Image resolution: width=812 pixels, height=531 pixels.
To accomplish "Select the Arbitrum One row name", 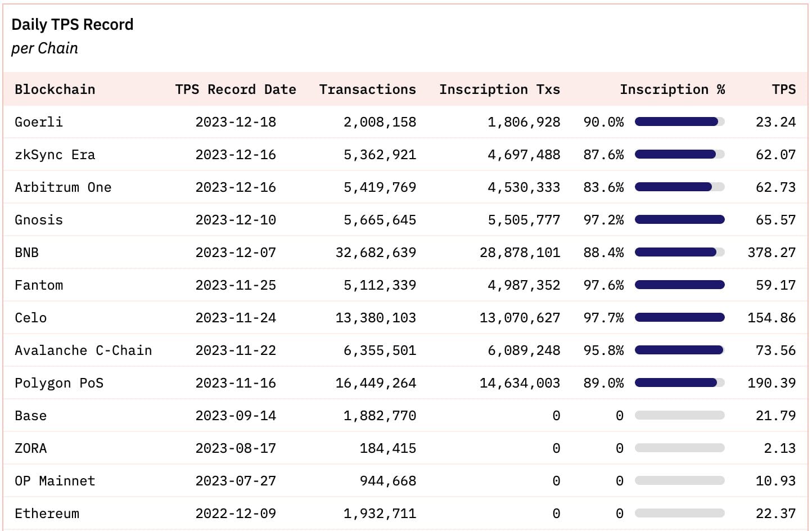I will click(x=62, y=187).
